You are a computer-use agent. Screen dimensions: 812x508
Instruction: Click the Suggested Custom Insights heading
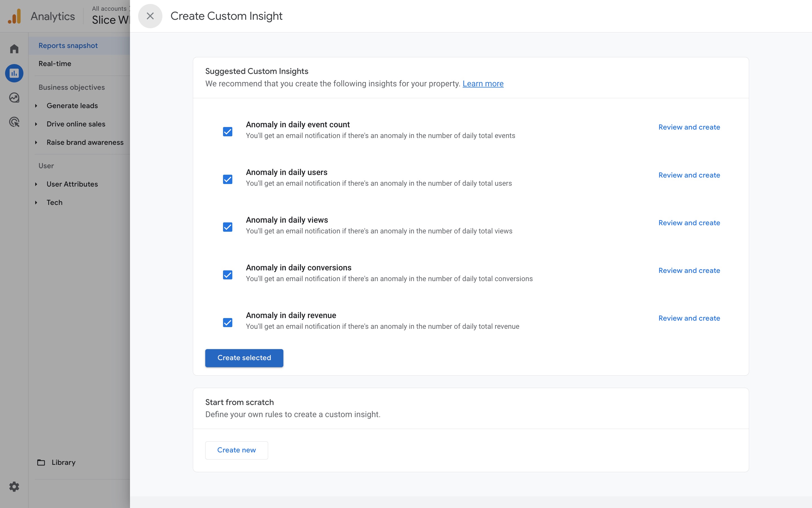(x=257, y=71)
